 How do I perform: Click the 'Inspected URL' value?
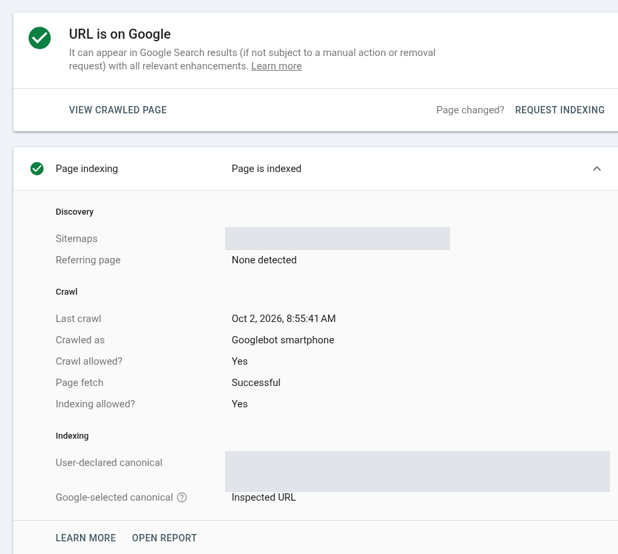click(264, 497)
